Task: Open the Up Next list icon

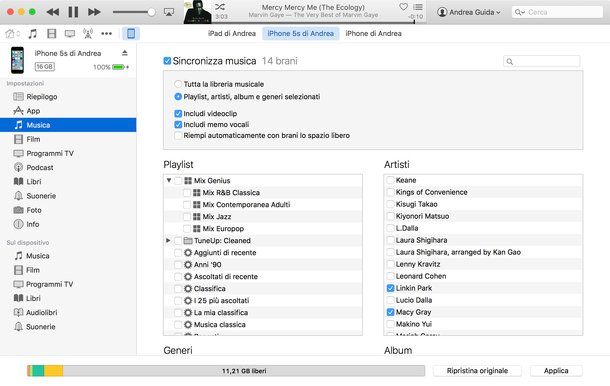Action: pyautogui.click(x=418, y=7)
